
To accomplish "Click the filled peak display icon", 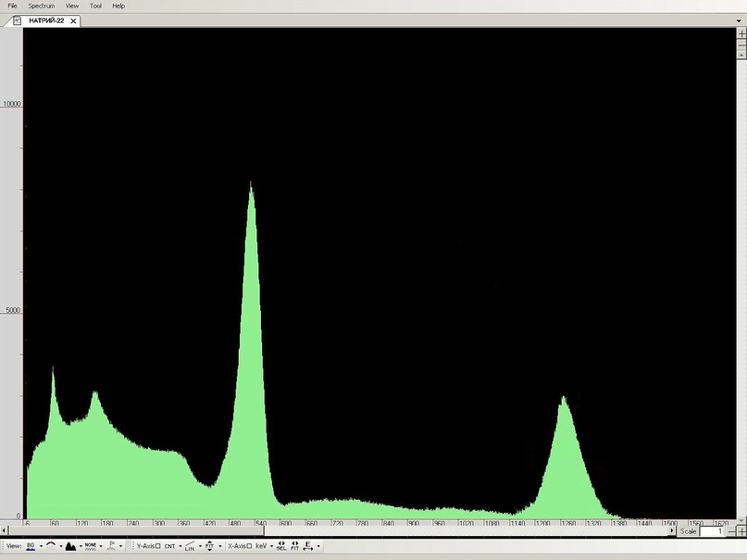I will pos(70,546).
